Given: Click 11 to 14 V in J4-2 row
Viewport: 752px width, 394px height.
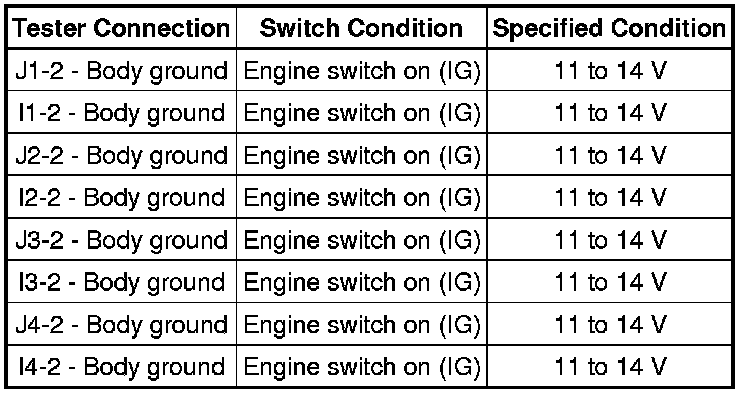Looking at the screenshot, I should point(609,323).
